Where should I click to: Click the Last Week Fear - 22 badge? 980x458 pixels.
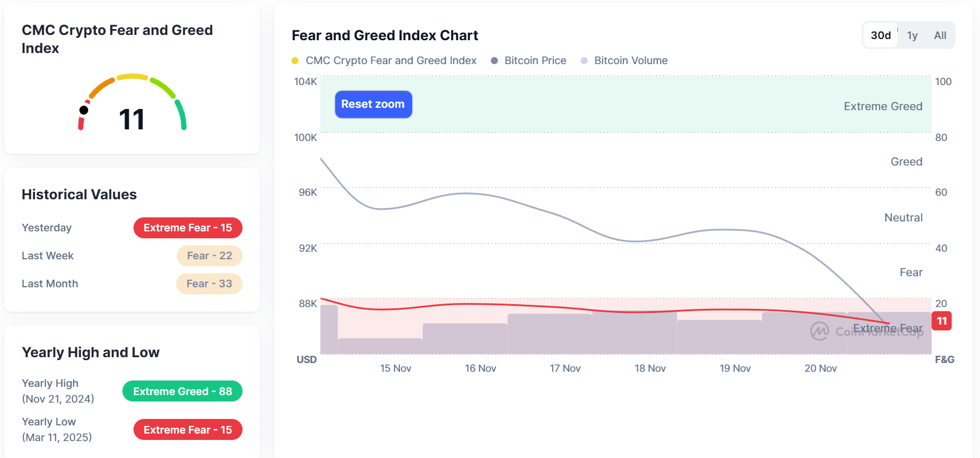pos(209,256)
